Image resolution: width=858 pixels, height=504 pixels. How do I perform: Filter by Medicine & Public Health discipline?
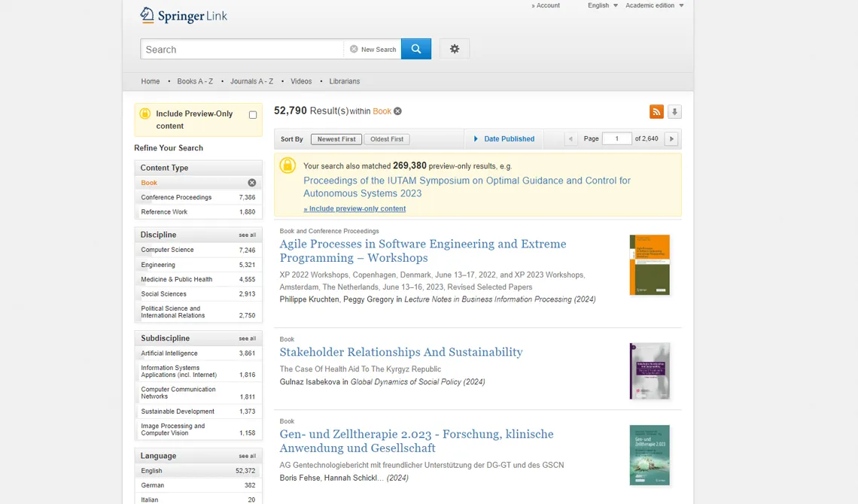pyautogui.click(x=198, y=279)
